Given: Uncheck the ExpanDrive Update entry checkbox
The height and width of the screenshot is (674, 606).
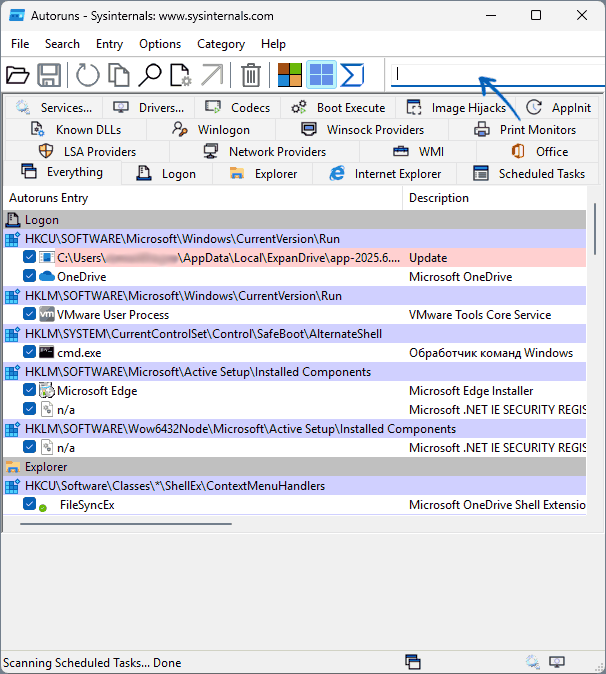Looking at the screenshot, I should pos(29,257).
